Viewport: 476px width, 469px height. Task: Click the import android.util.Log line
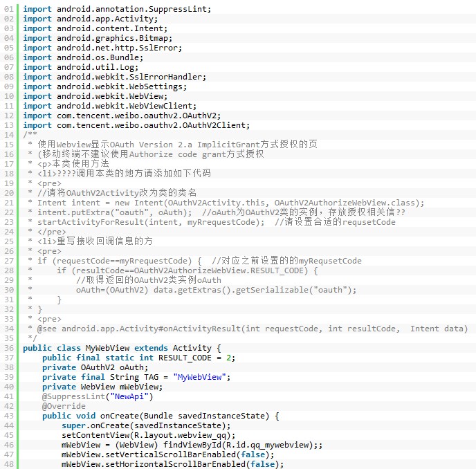[81, 67]
